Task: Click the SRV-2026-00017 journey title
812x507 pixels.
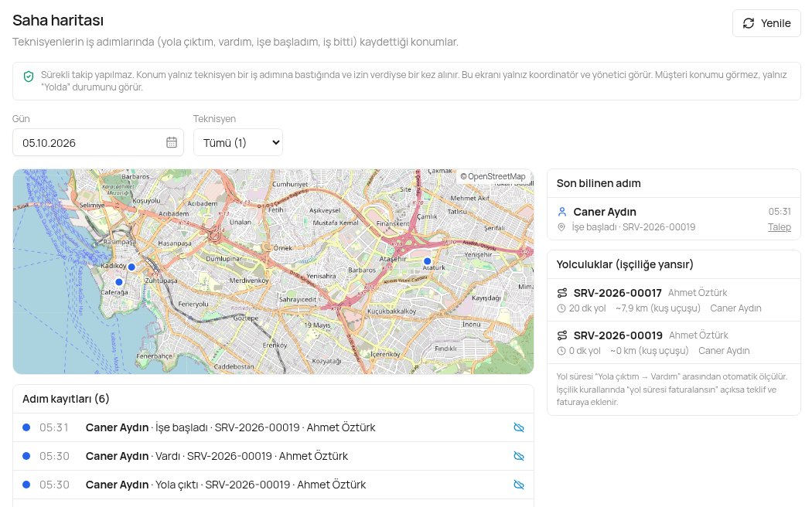Action: pos(617,293)
